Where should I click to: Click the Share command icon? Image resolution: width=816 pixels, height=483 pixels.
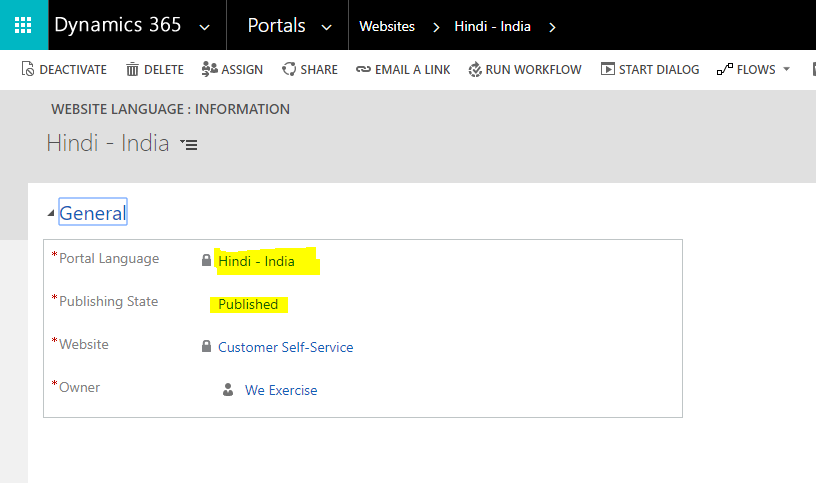[289, 69]
